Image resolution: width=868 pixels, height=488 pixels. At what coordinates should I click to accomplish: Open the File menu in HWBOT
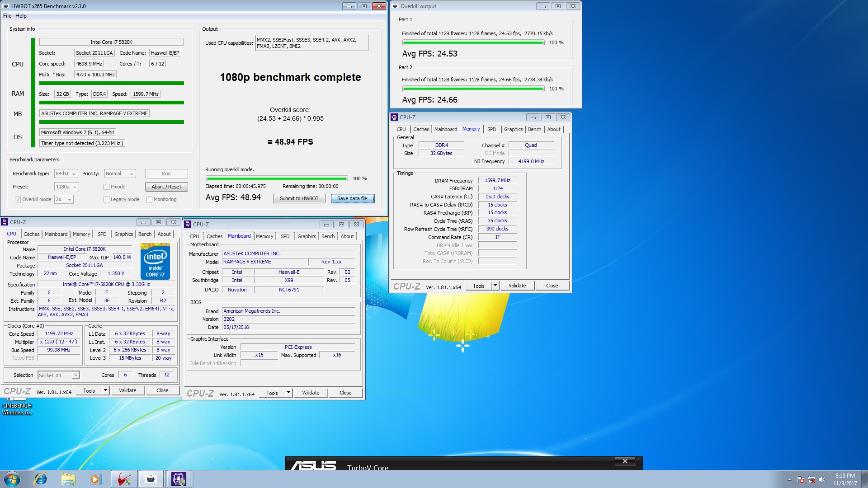[x=7, y=16]
